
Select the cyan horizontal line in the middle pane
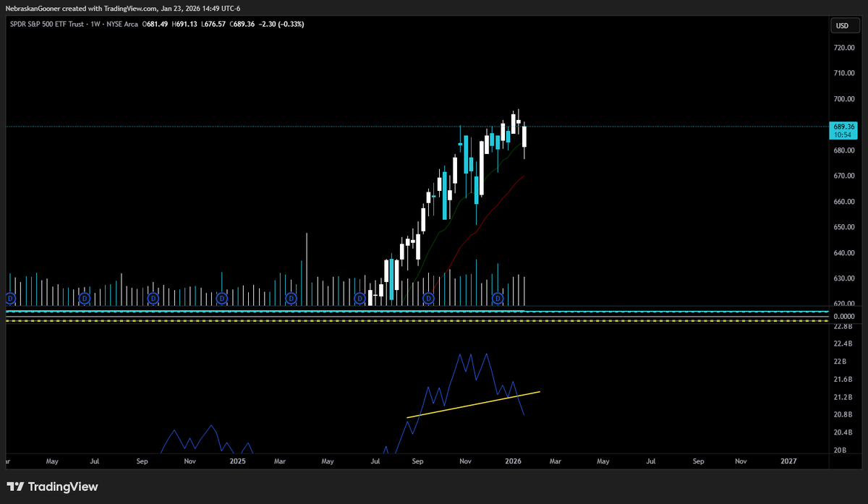click(x=416, y=312)
